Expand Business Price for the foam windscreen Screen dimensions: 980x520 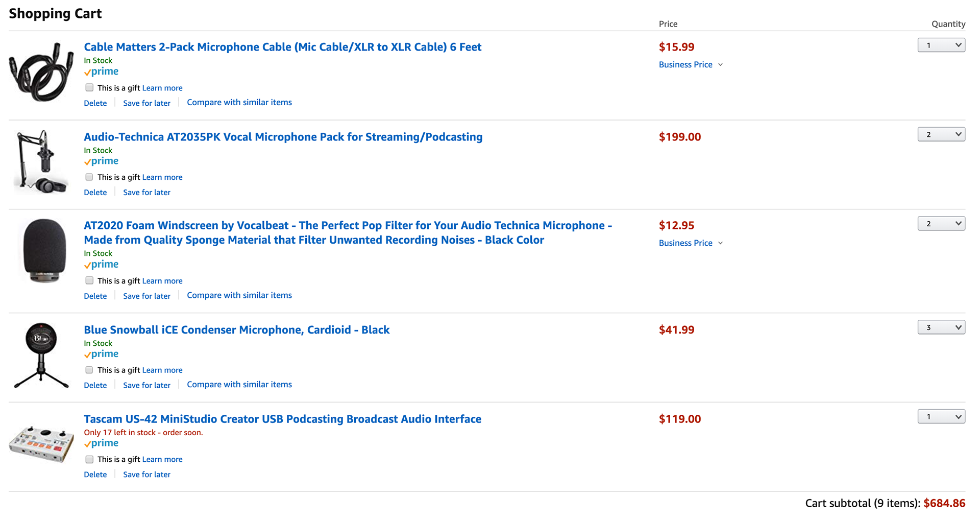point(691,243)
